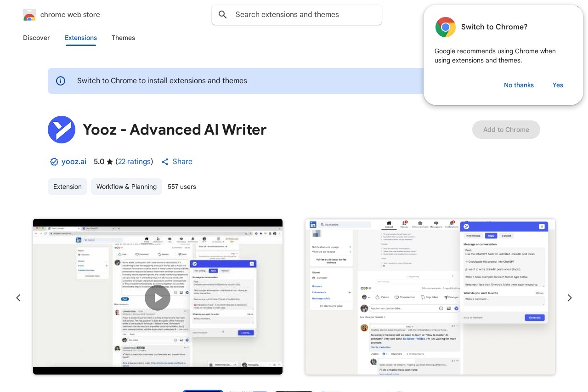This screenshot has height=392, width=588.
Task: Play the demo video
Action: [x=158, y=298]
